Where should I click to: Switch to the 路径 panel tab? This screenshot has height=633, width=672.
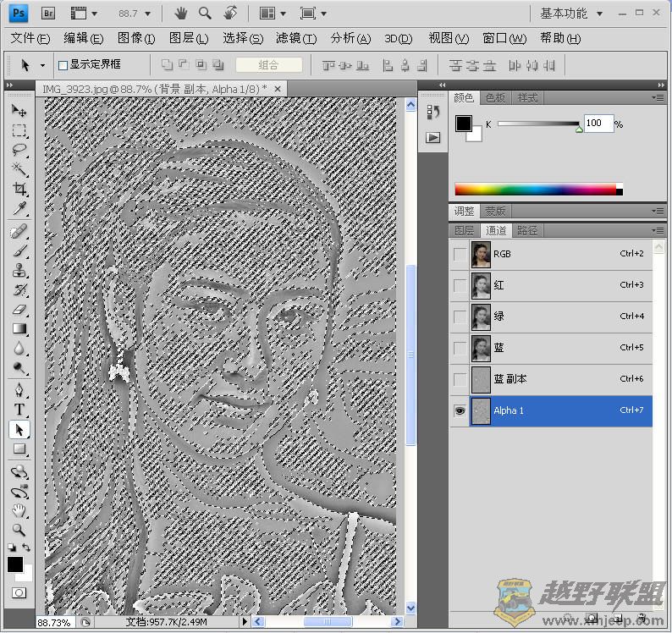(x=527, y=230)
